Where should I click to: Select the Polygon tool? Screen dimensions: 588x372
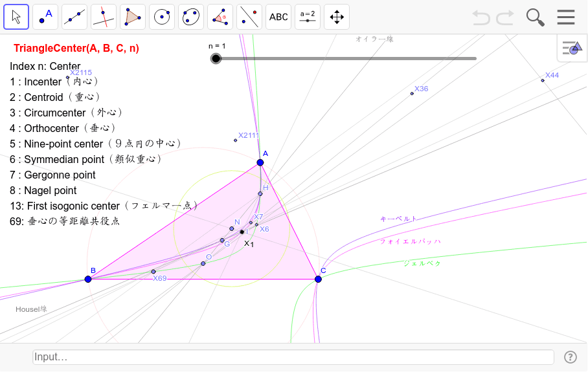[x=133, y=17]
